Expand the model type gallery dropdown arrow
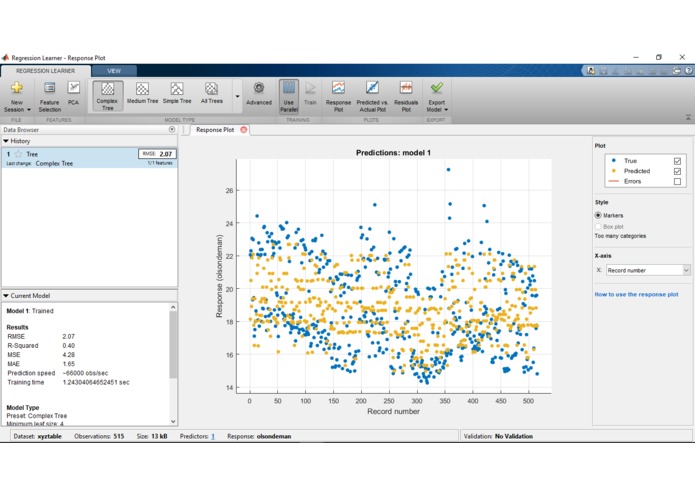 [x=237, y=96]
